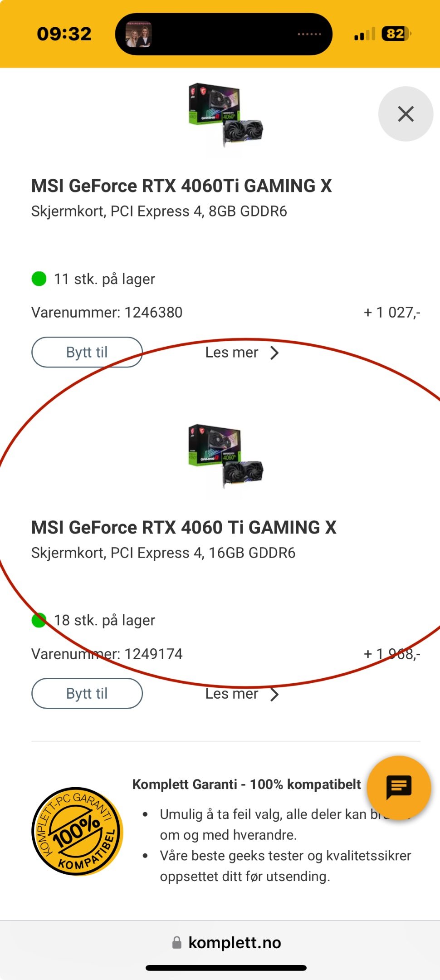Tap the Komplett-PC Garanti 100% kompatibel badge
This screenshot has height=980, width=440.
click(x=77, y=831)
